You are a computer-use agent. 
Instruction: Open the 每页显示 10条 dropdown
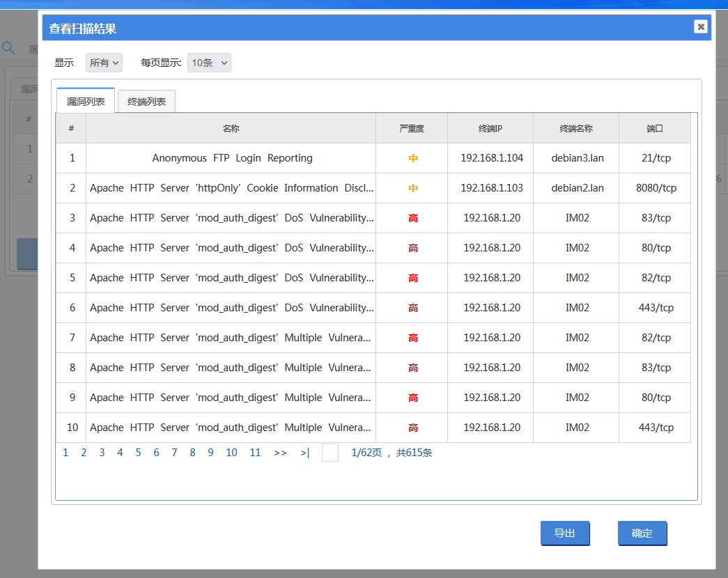(x=209, y=63)
